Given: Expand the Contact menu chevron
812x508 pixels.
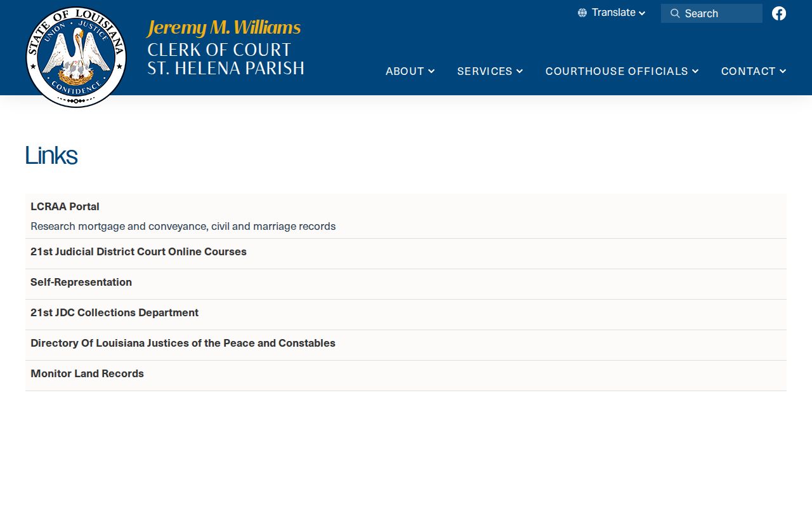Looking at the screenshot, I should [783, 71].
